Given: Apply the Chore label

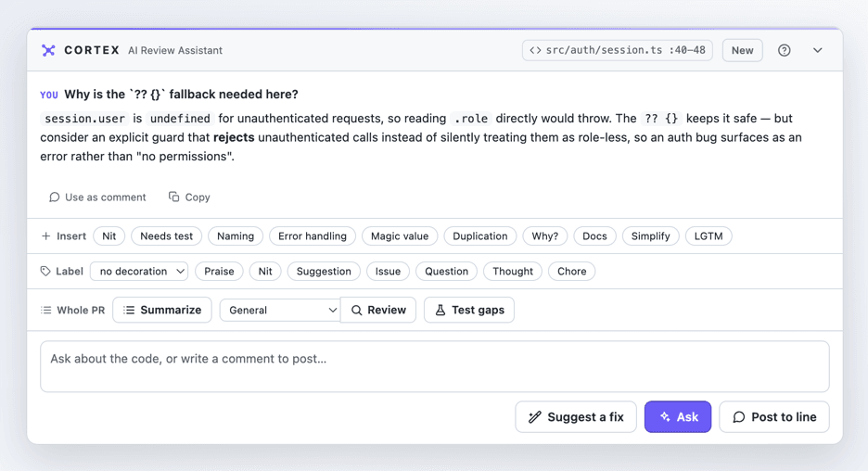Looking at the screenshot, I should (572, 272).
